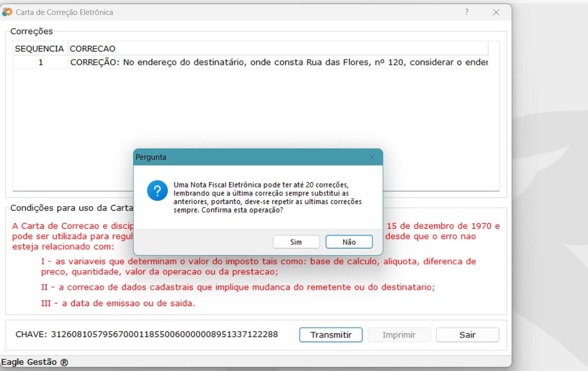Click condition I about valor do imposto
This screenshot has width=588, height=371.
pyautogui.click(x=258, y=266)
